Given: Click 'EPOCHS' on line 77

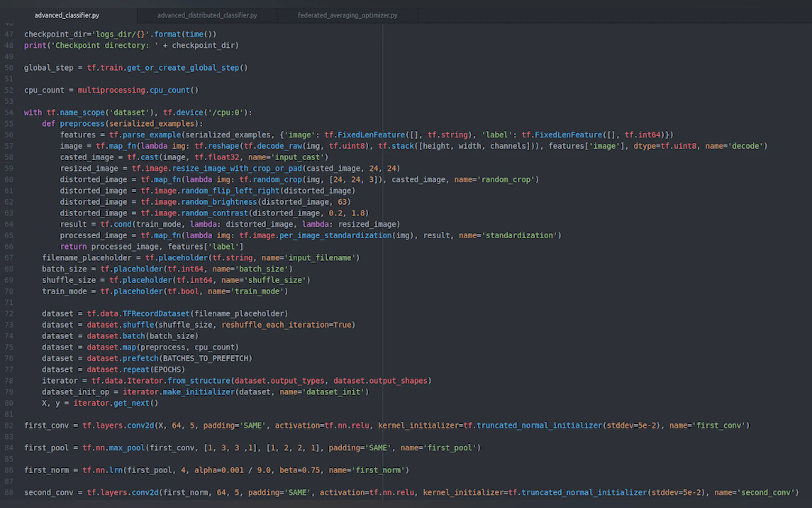Looking at the screenshot, I should [x=167, y=369].
